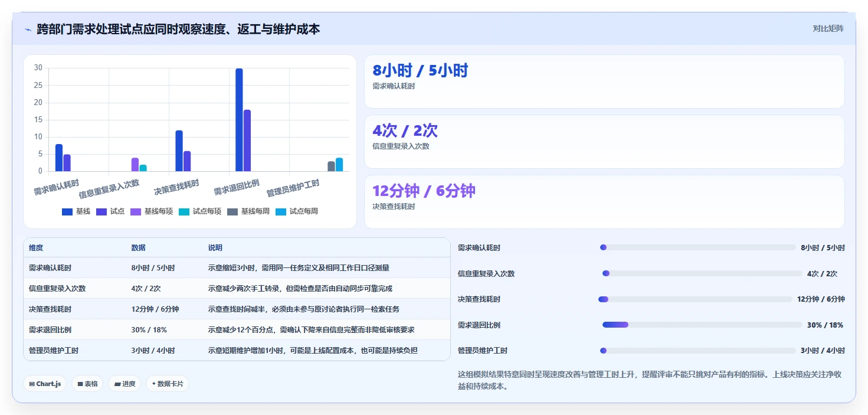Click the 试点 bar for 需求退回比例 in chart
Screen dimensions: 868x415
pos(247,140)
